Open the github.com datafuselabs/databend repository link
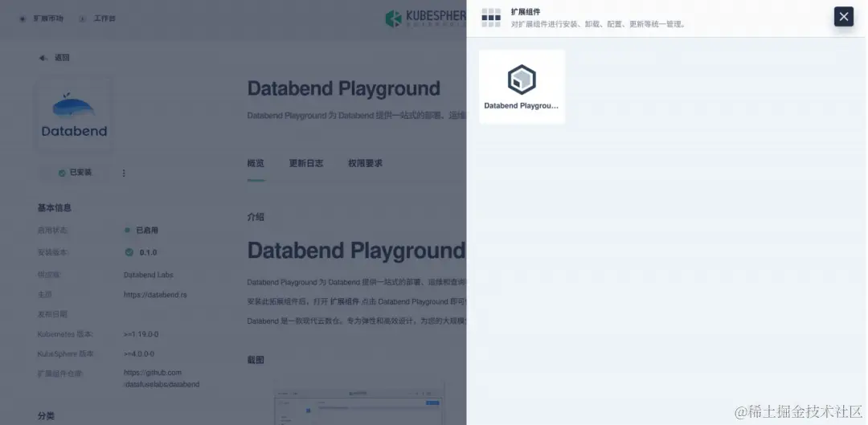The height and width of the screenshot is (425, 868). click(x=162, y=378)
